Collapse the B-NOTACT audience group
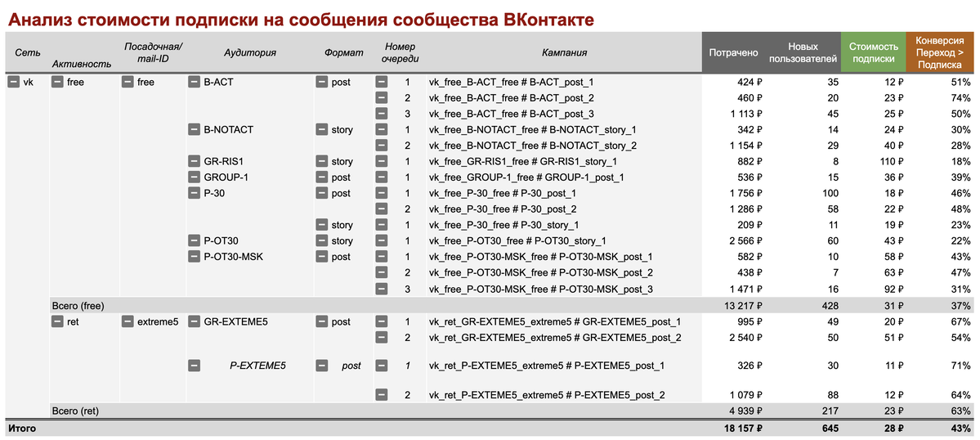The image size is (980, 440). click(x=194, y=129)
